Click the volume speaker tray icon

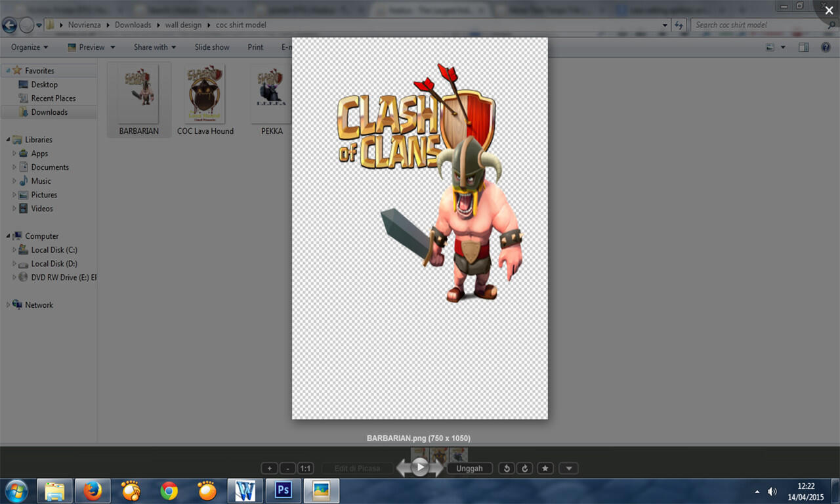(772, 491)
